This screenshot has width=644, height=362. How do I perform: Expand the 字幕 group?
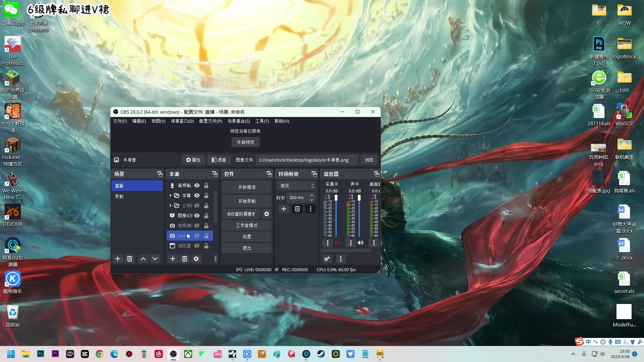point(170,195)
